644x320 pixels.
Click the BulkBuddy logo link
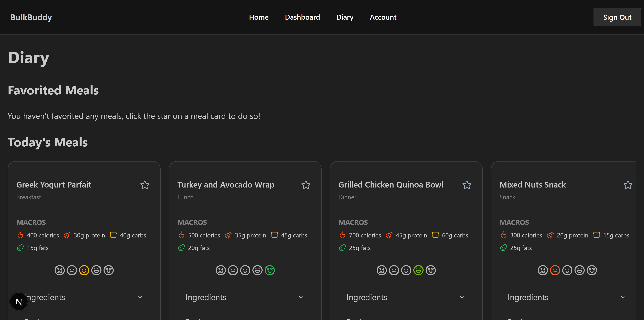click(31, 17)
